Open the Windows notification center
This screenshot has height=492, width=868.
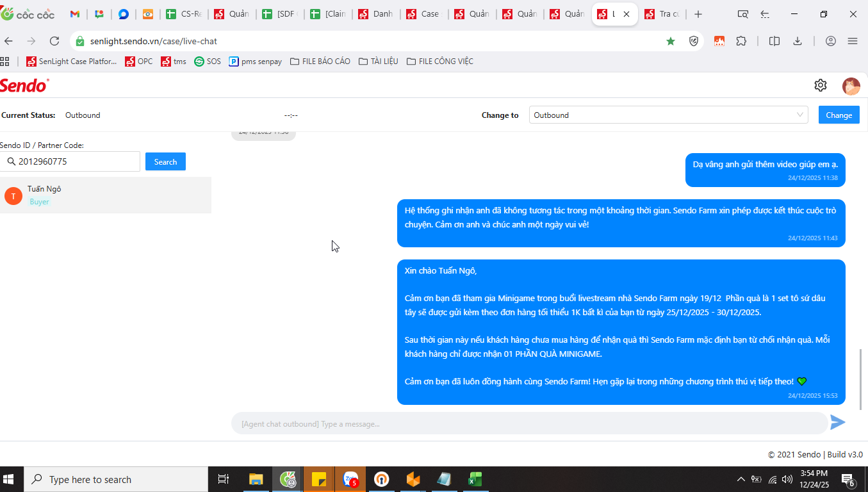[849, 479]
